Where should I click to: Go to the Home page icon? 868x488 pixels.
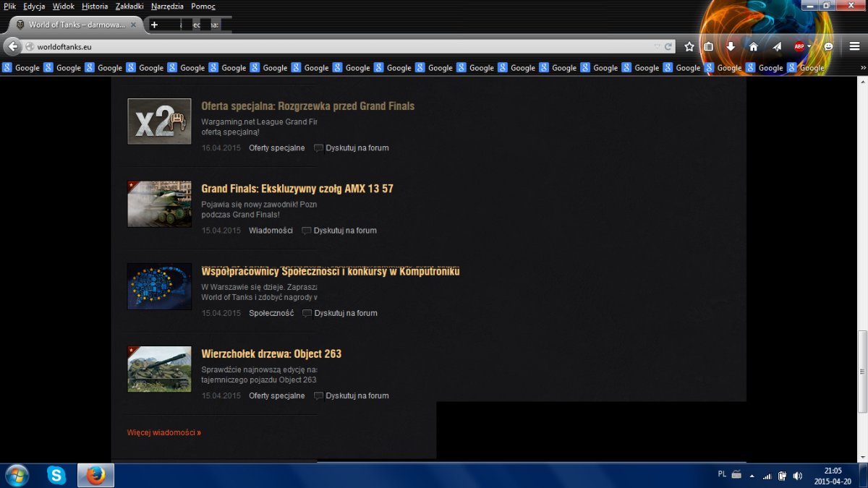753,46
